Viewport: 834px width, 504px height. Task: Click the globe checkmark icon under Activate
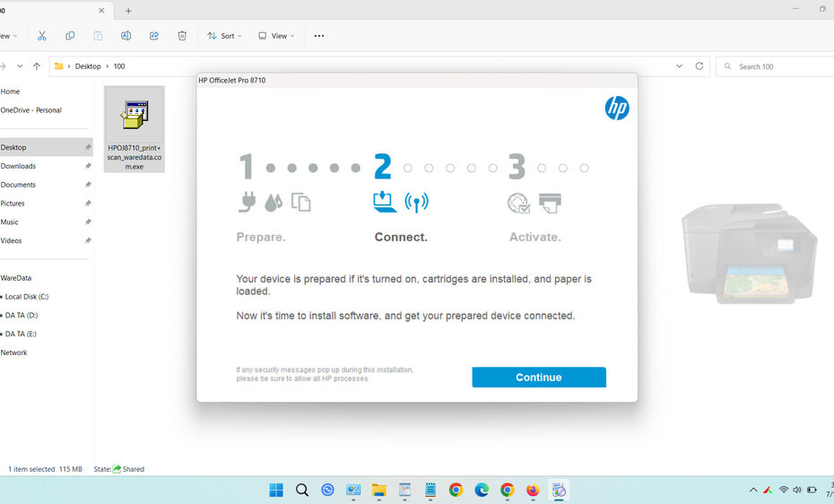(518, 203)
